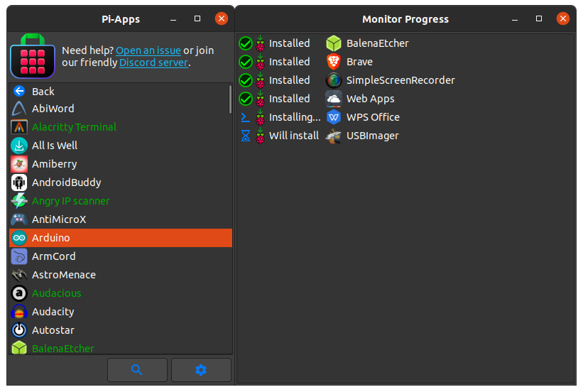Image resolution: width=583 pixels, height=392 pixels.
Task: Click the Alacritty Terminal icon
Action: pyautogui.click(x=19, y=127)
